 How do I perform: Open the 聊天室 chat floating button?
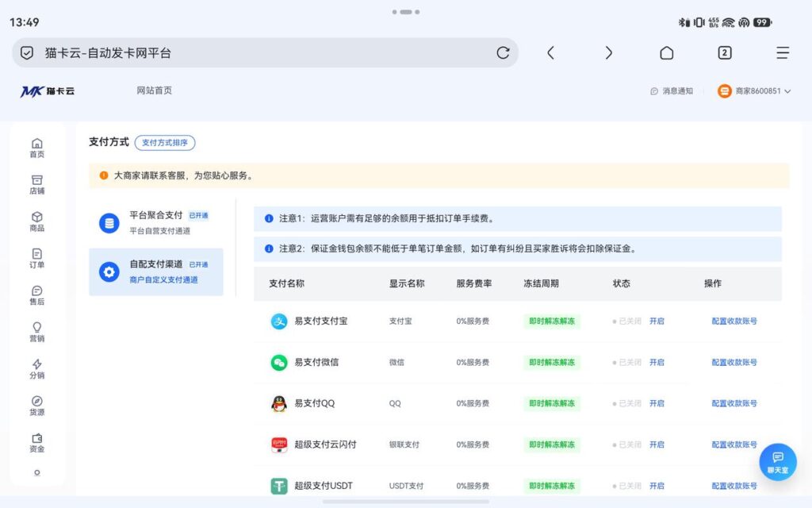click(x=778, y=462)
